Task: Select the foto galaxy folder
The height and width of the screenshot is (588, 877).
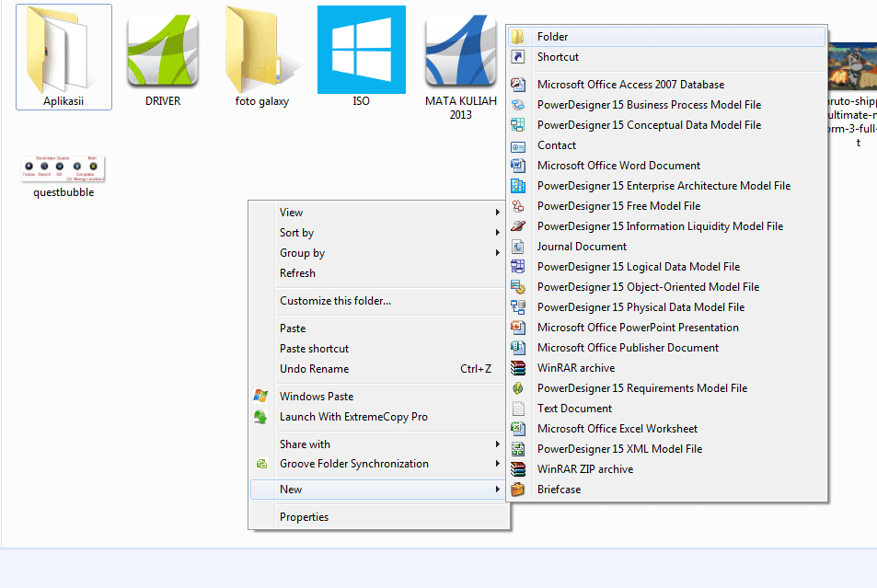Action: point(261,51)
